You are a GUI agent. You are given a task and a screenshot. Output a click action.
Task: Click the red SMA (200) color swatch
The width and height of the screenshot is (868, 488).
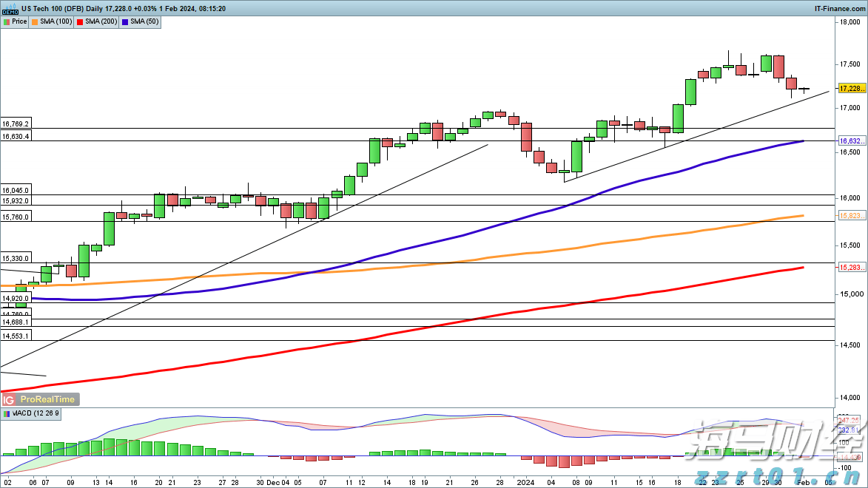80,22
